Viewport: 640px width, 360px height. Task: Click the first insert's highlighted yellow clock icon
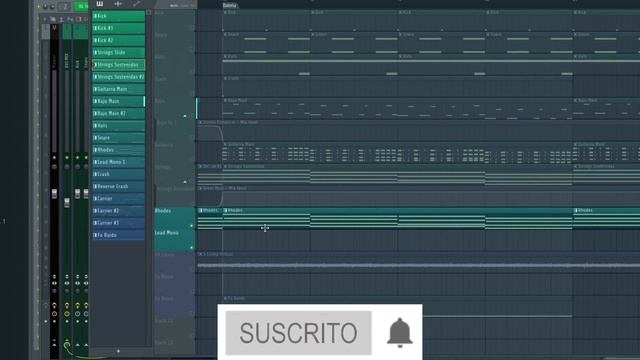coord(67,314)
